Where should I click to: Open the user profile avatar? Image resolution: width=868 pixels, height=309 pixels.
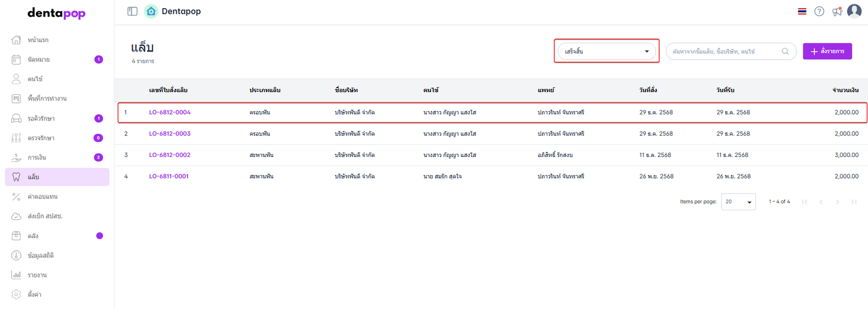click(x=854, y=11)
